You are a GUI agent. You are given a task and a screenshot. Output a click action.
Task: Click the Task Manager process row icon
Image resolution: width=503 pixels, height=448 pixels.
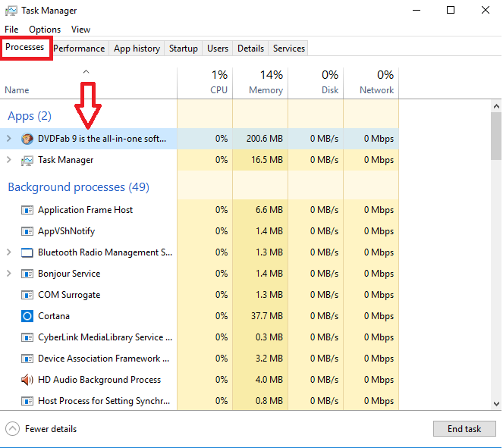click(27, 160)
